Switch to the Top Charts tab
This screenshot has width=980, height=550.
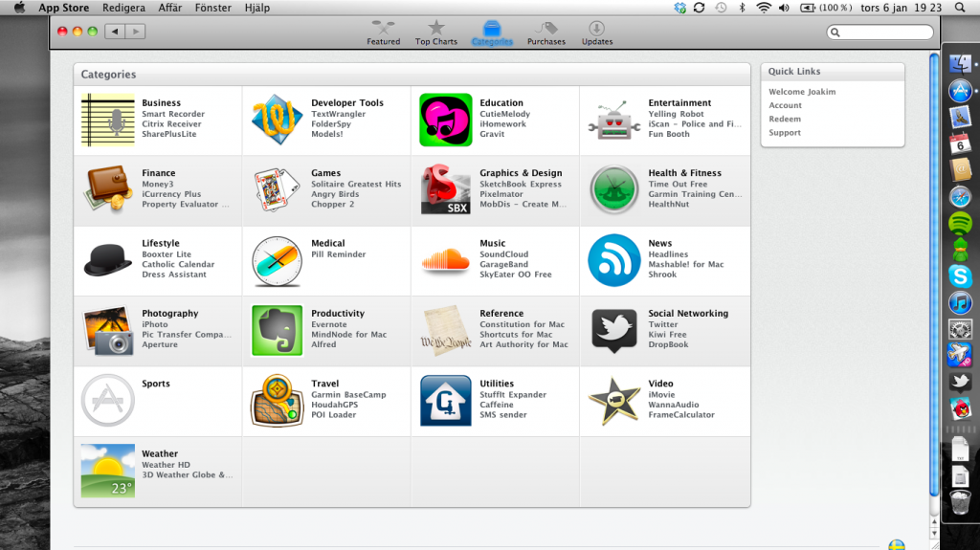436,33
